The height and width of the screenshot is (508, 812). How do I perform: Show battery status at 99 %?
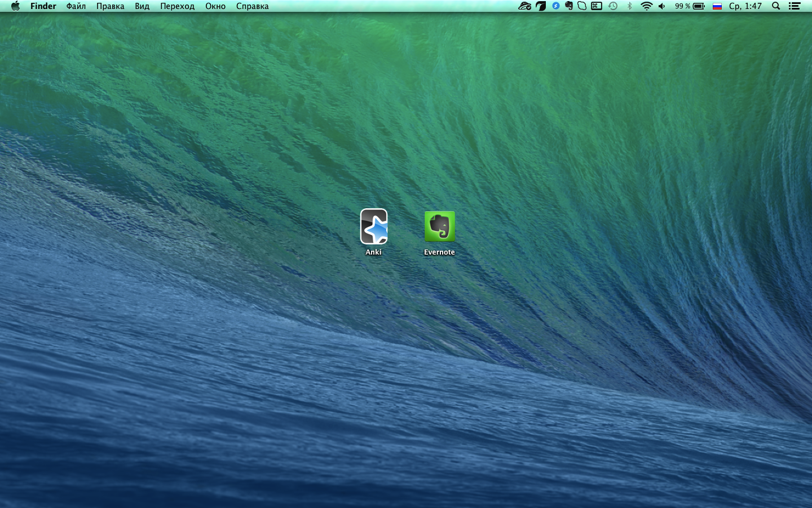pyautogui.click(x=690, y=6)
